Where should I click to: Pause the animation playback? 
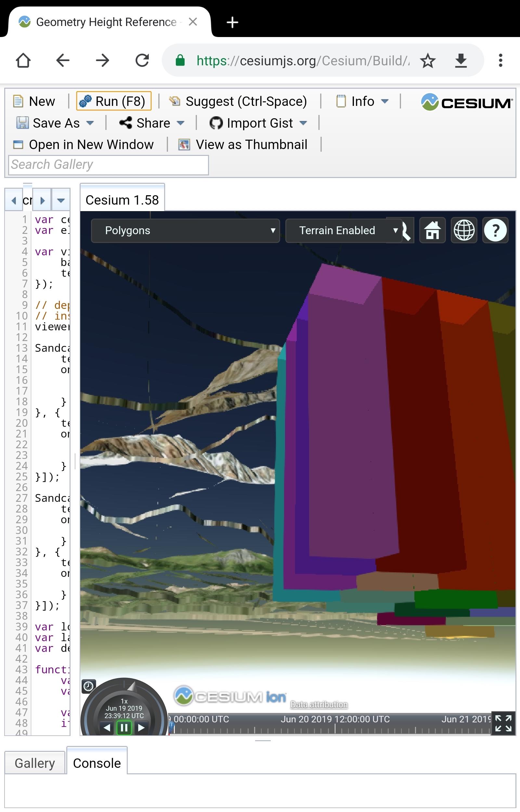pyautogui.click(x=124, y=728)
